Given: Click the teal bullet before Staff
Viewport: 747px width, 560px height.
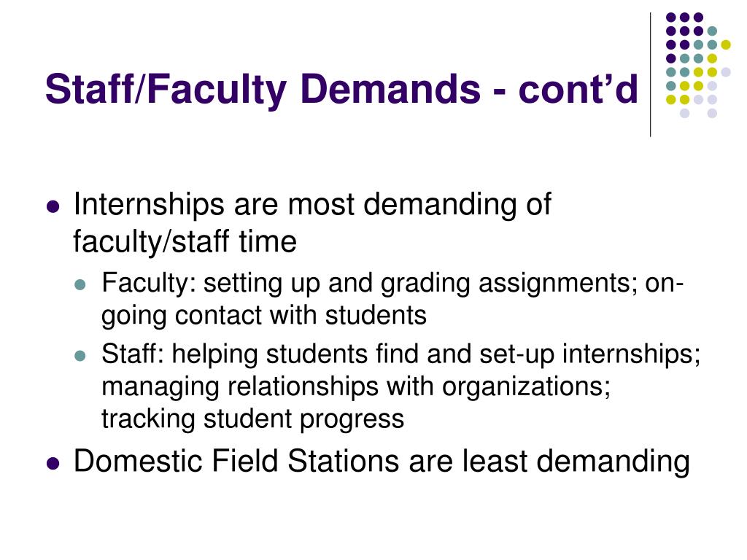Looking at the screenshot, I should coord(80,356).
